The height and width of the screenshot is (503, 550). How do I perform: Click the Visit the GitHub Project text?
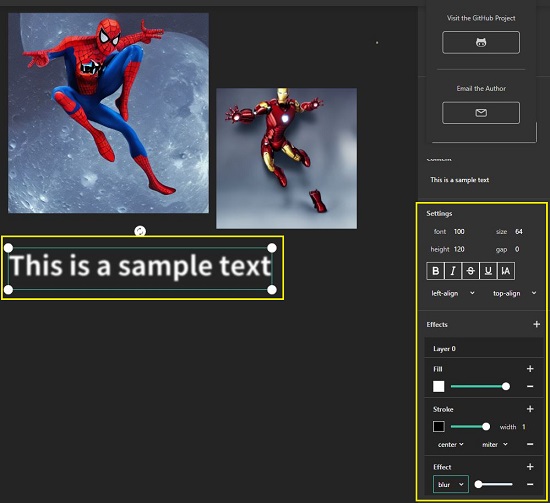[481, 18]
